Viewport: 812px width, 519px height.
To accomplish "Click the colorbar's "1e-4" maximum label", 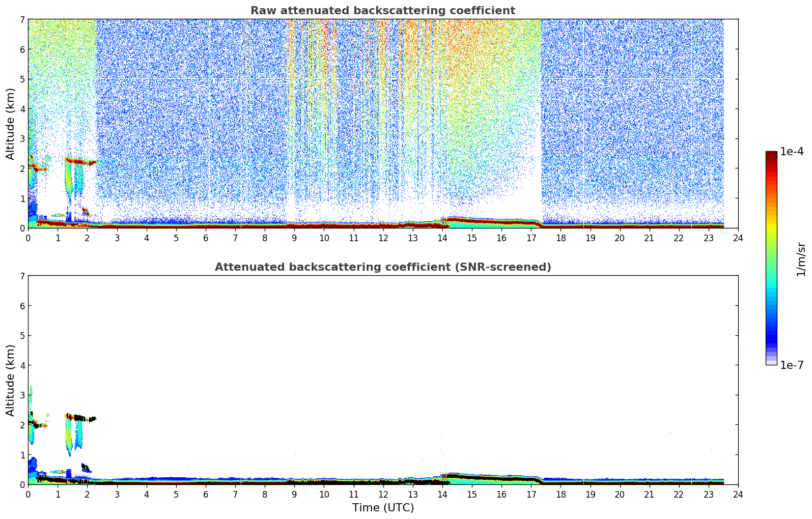I will pyautogui.click(x=792, y=152).
